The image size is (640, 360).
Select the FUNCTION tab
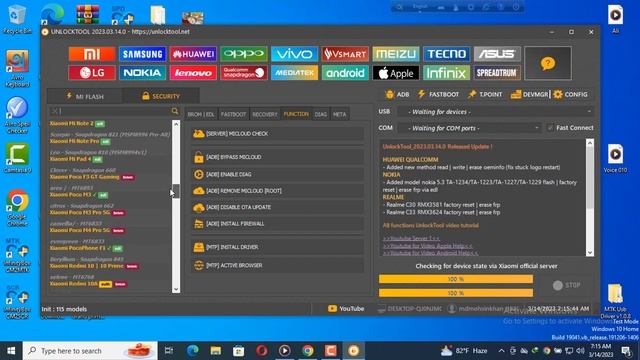(x=296, y=114)
